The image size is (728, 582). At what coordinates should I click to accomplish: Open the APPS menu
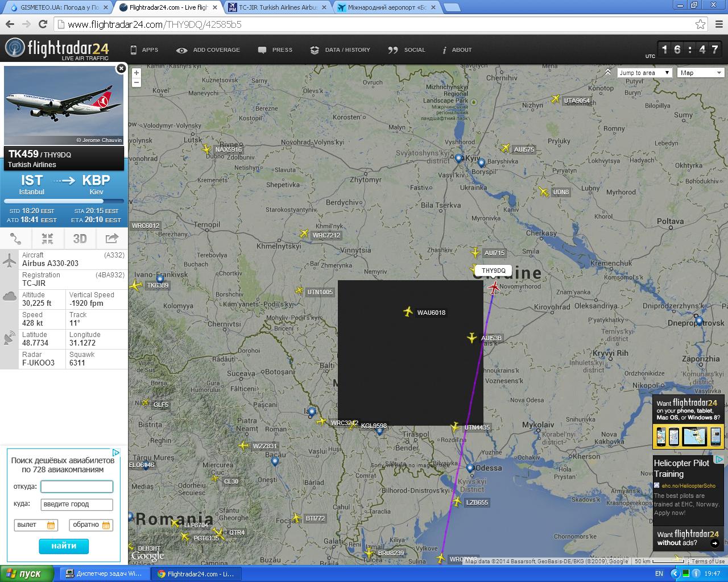(144, 50)
